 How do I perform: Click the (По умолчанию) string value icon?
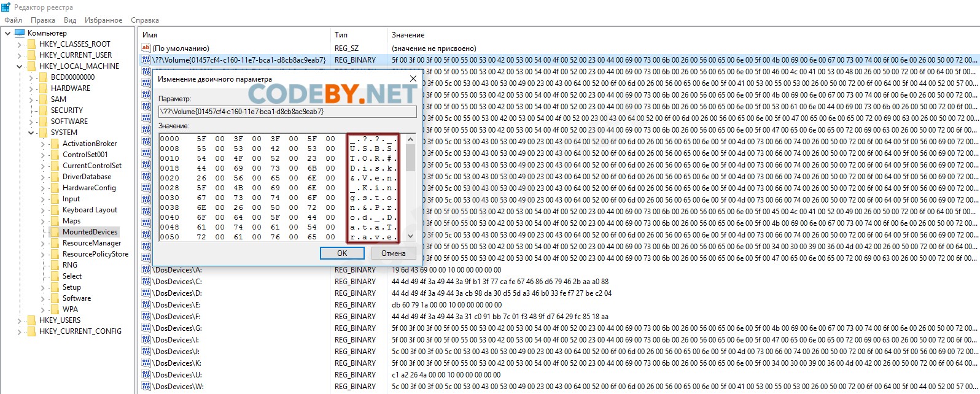pyautogui.click(x=146, y=48)
